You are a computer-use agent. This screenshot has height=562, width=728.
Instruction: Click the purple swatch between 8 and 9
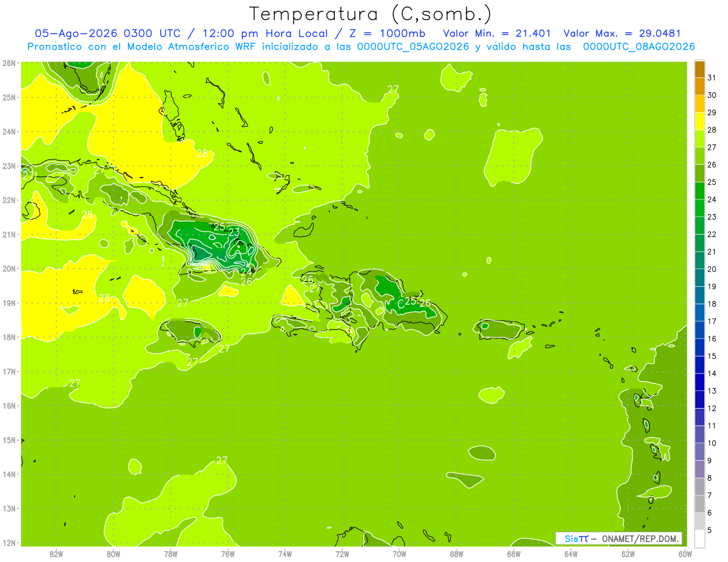point(699,469)
